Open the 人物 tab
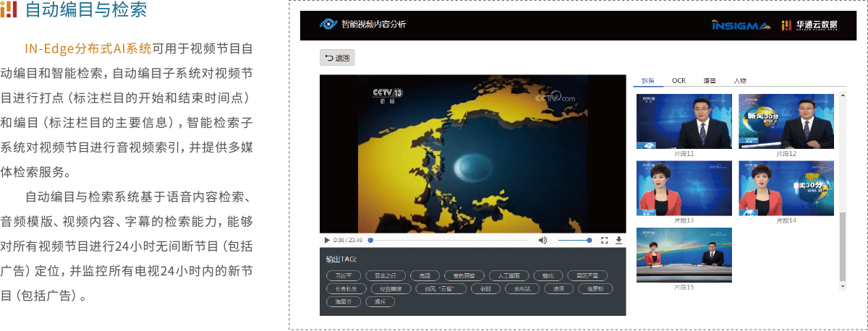The image size is (868, 331). [x=739, y=80]
